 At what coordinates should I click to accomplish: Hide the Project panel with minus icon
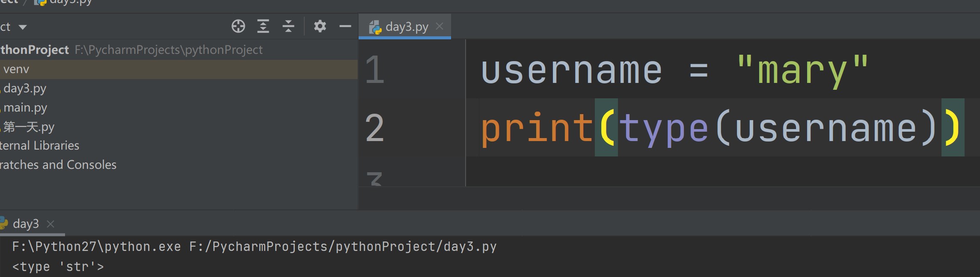point(345,27)
